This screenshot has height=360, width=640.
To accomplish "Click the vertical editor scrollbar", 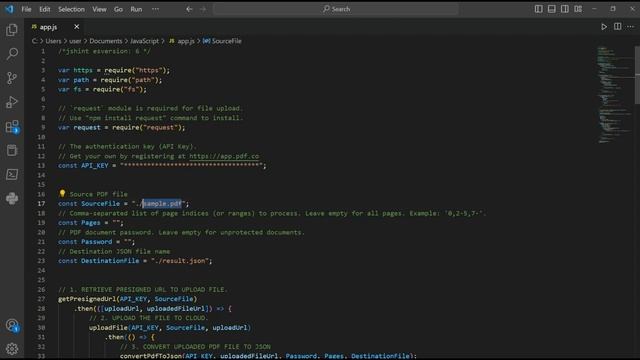I will (637, 76).
